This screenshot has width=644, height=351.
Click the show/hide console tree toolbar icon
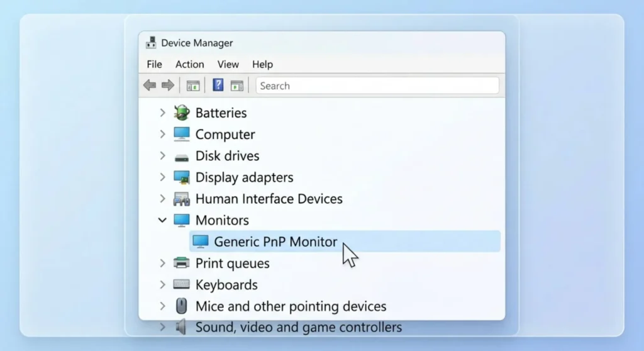(x=193, y=86)
